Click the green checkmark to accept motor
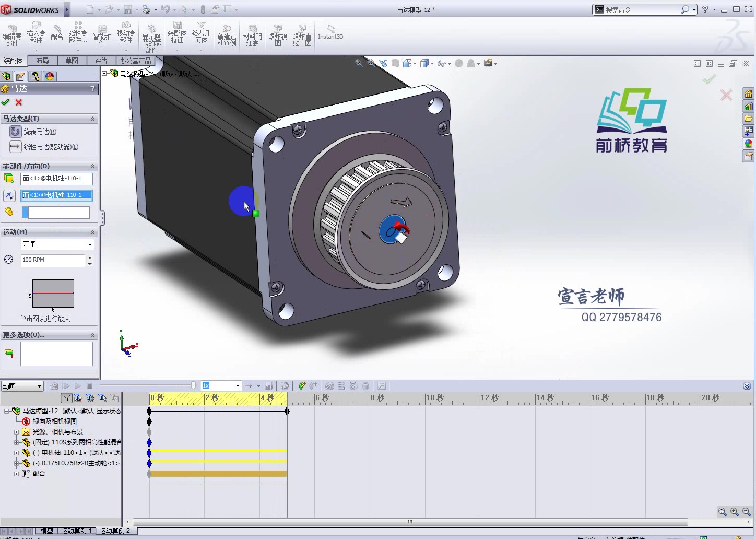The height and width of the screenshot is (539, 756). click(x=6, y=102)
